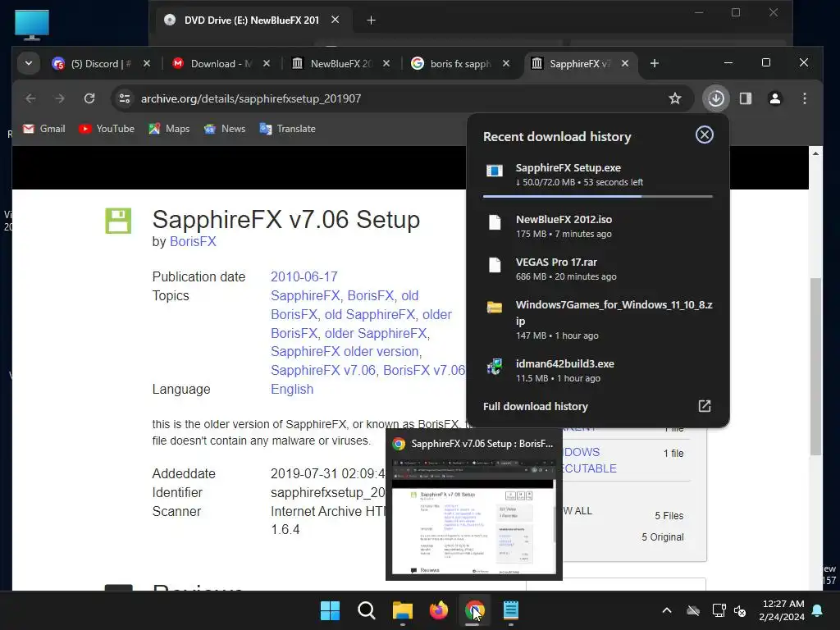This screenshot has height=630, width=840.
Task: Click the muted volume tray icon
Action: 741,610
